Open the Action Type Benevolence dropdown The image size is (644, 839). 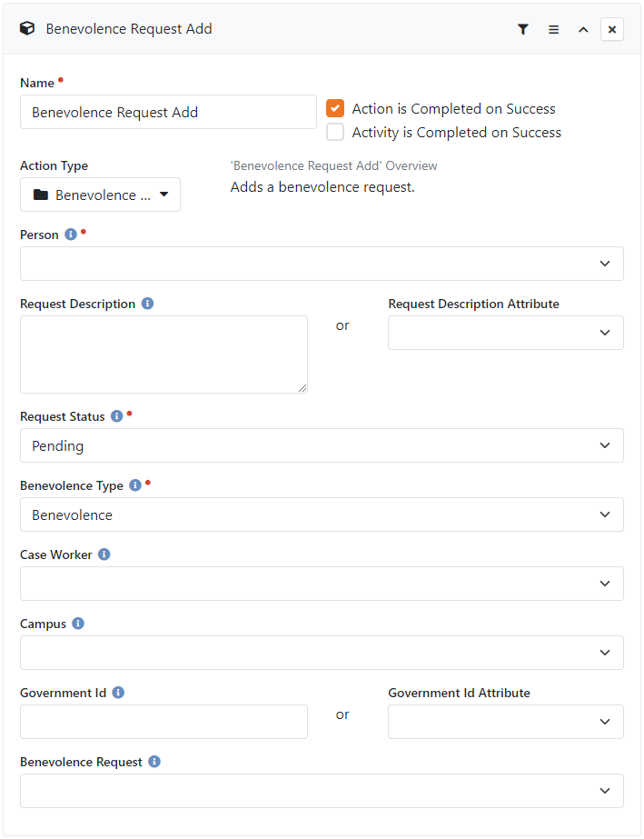(x=101, y=195)
